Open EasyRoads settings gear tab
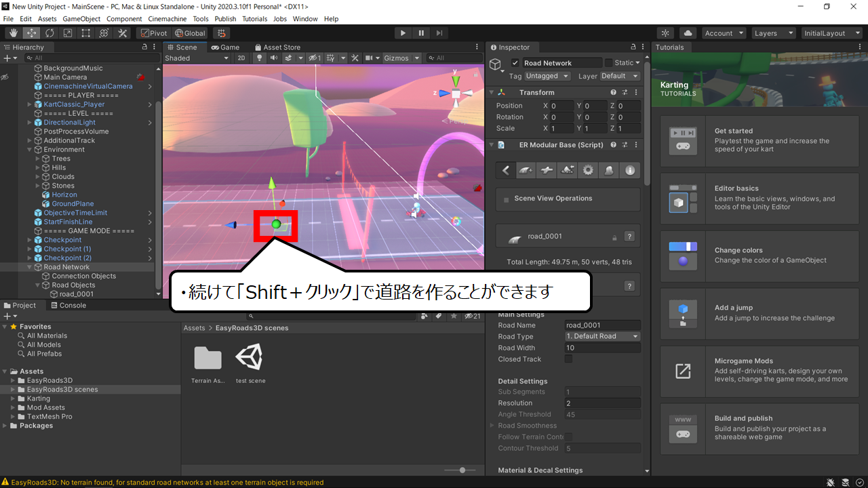 [x=588, y=171]
